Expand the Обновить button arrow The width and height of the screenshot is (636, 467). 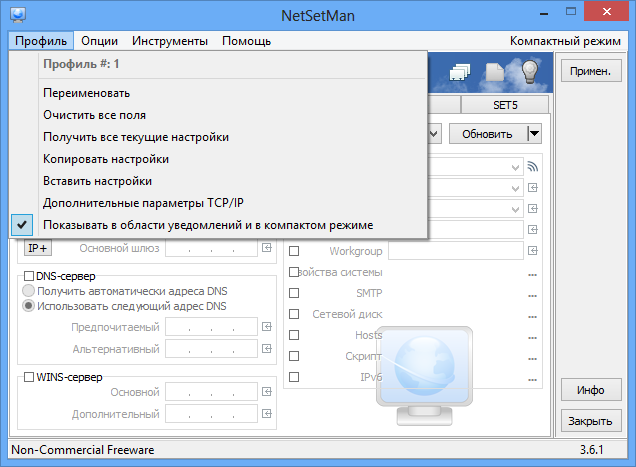pyautogui.click(x=535, y=133)
